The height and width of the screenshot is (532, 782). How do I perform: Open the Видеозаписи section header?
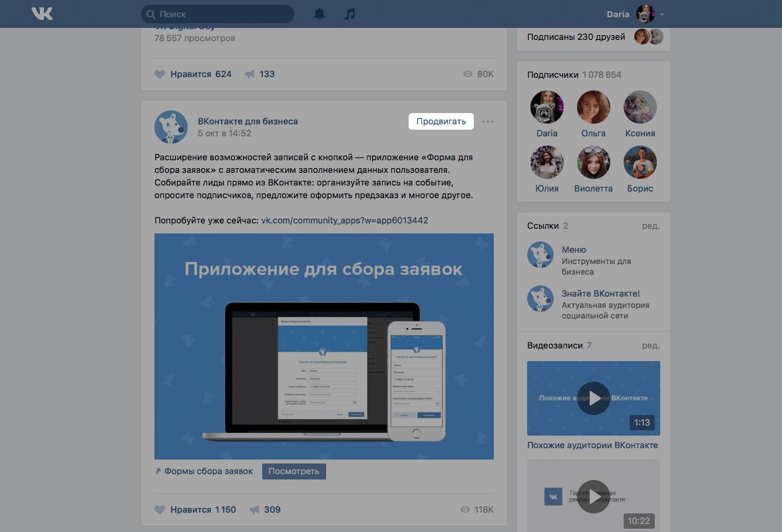tap(559, 345)
